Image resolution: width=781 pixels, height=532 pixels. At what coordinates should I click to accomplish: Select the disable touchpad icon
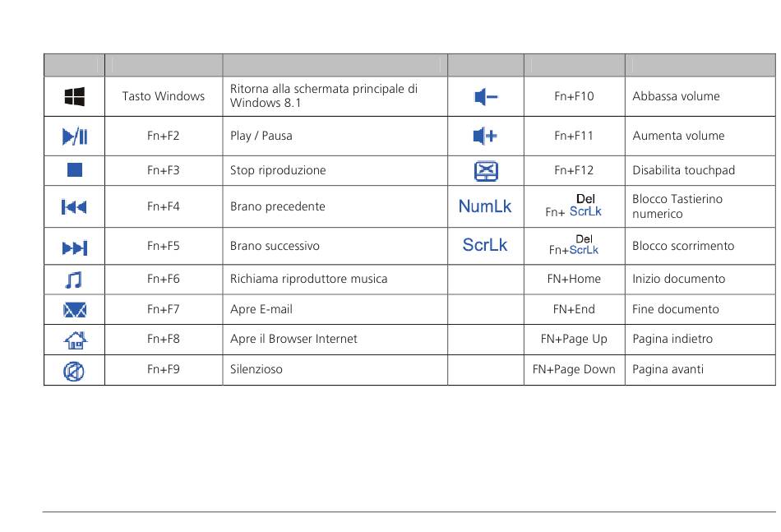click(486, 171)
